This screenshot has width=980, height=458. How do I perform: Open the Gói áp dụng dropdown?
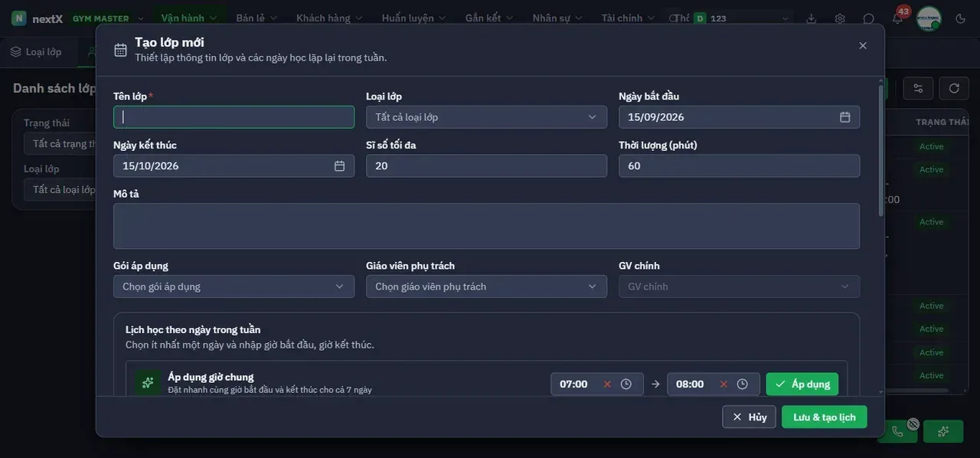tap(234, 286)
